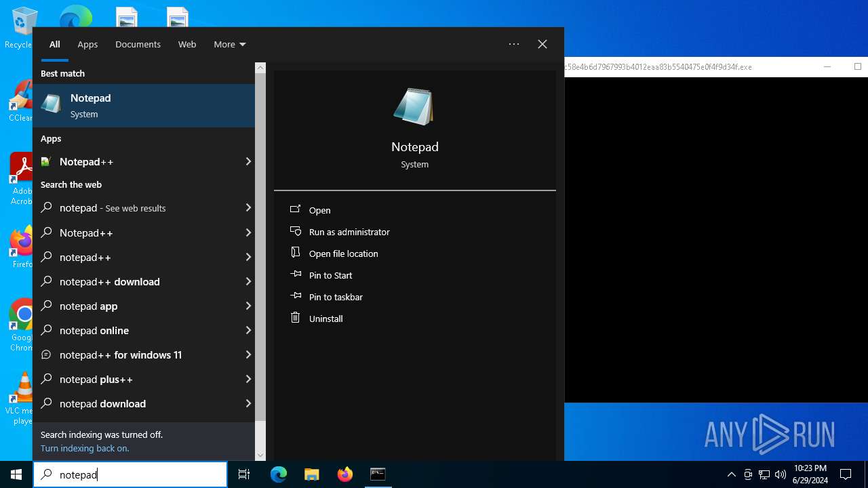The height and width of the screenshot is (488, 868).
Task: Expand 'notepad - See web results' arrow
Action: pos(248,207)
